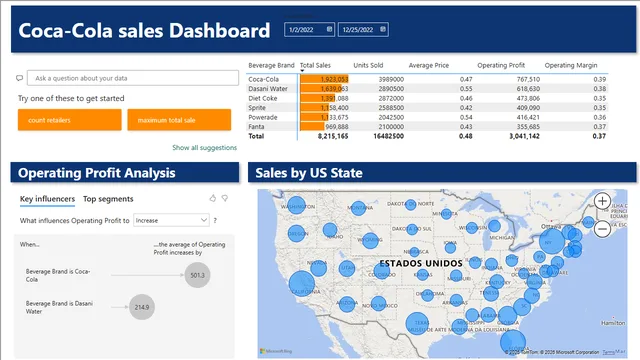The width and height of the screenshot is (640, 360).
Task: Click the start date field 1/2/2022
Action: tap(309, 29)
